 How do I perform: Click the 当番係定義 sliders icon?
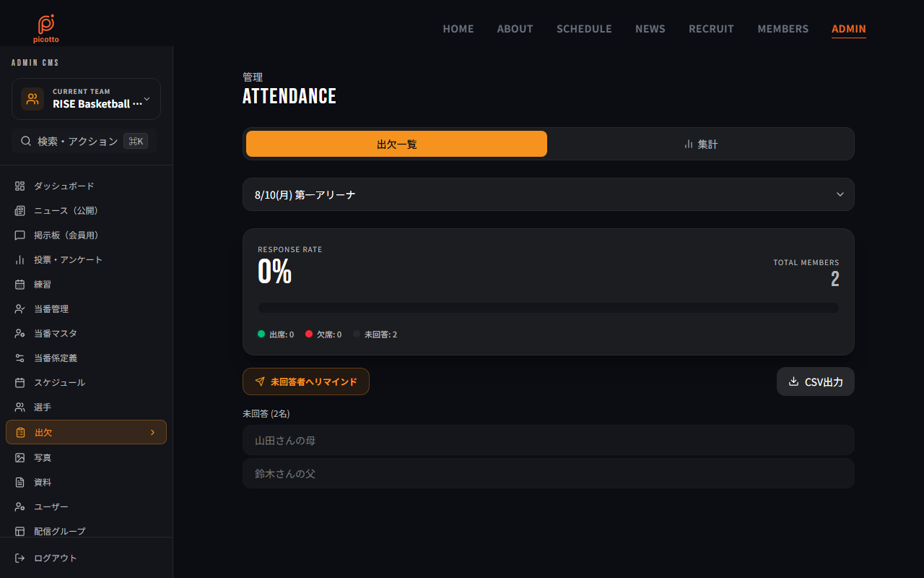[20, 358]
